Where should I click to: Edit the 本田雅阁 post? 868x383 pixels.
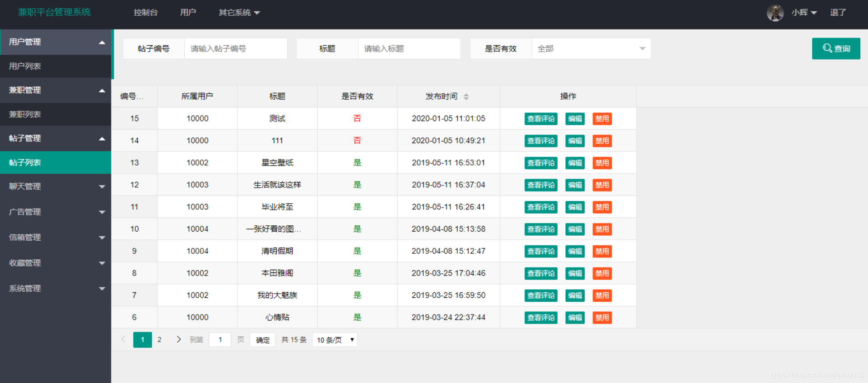[575, 273]
